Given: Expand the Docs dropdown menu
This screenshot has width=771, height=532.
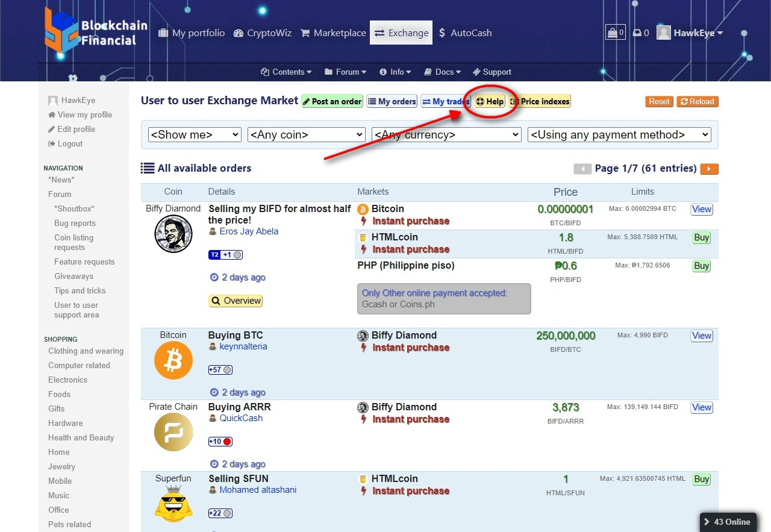Looking at the screenshot, I should point(442,72).
